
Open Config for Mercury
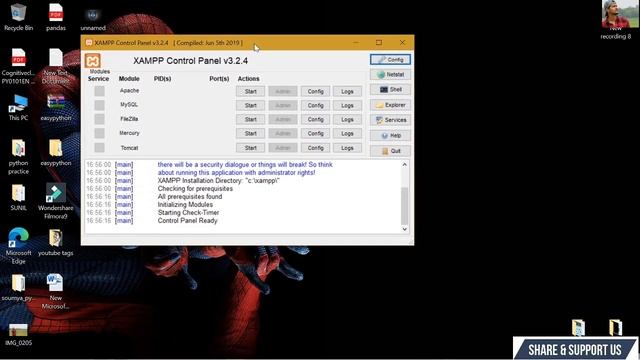tap(315, 133)
